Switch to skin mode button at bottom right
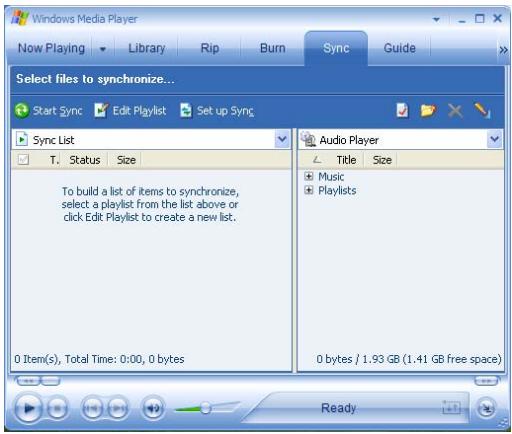Screen dimensions: 512x434 click(x=486, y=408)
